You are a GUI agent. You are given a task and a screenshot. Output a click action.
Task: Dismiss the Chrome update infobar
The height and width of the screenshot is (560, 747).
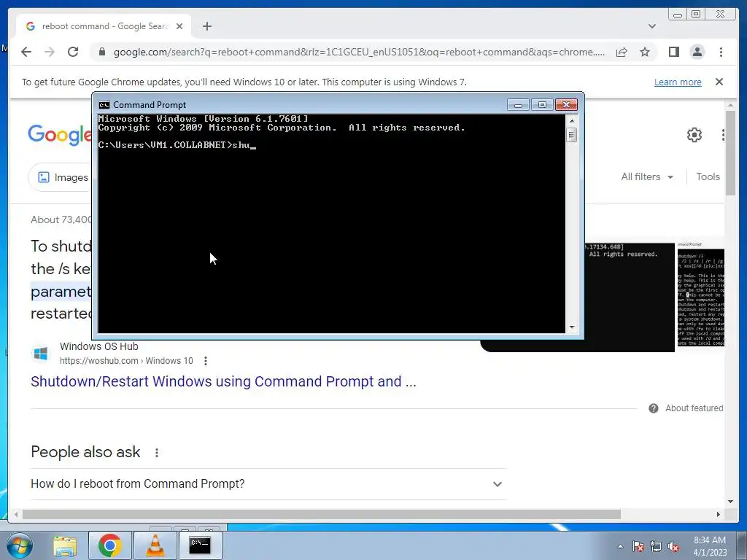pyautogui.click(x=719, y=82)
